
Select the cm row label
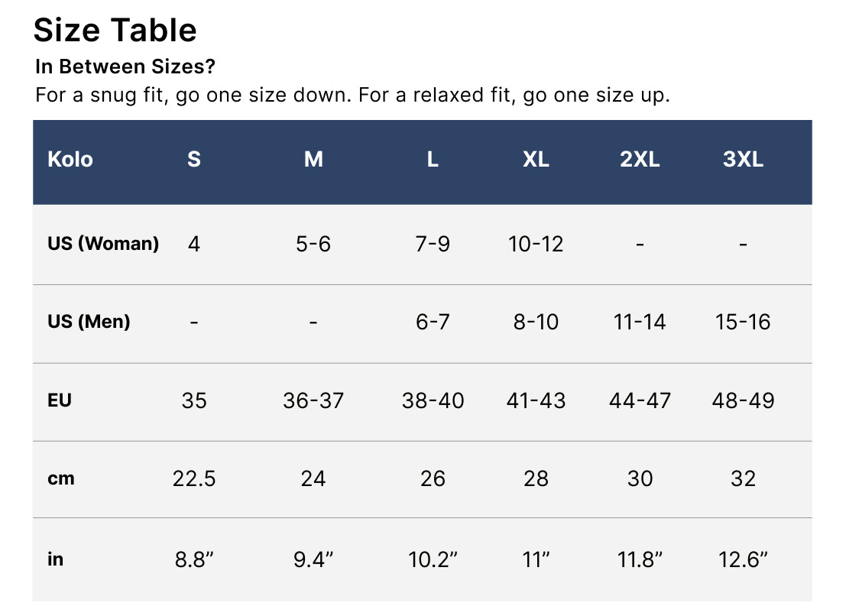[x=61, y=478]
